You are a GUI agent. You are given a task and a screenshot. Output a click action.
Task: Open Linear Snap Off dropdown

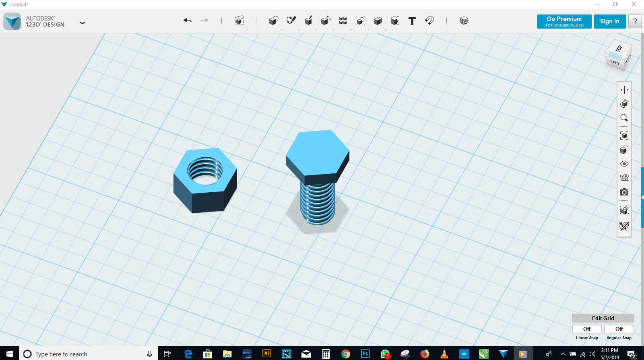[587, 329]
